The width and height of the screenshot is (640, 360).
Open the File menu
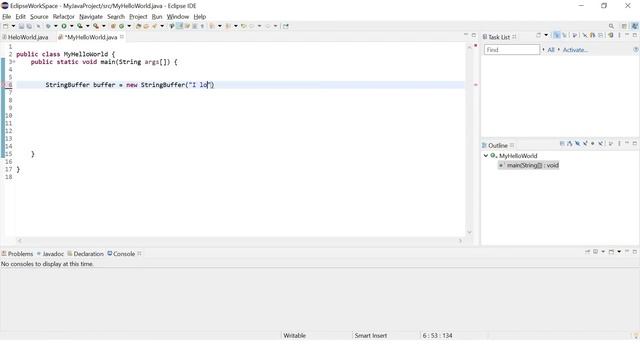coord(7,17)
